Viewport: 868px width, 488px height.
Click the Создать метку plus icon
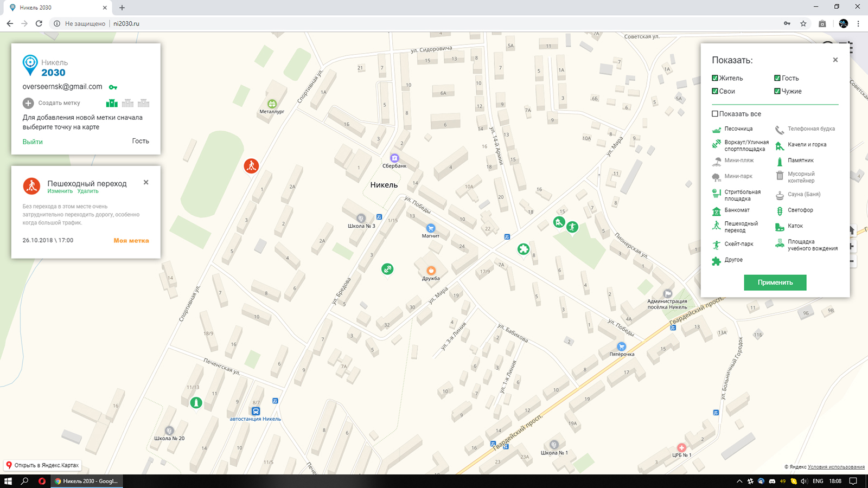pyautogui.click(x=28, y=103)
